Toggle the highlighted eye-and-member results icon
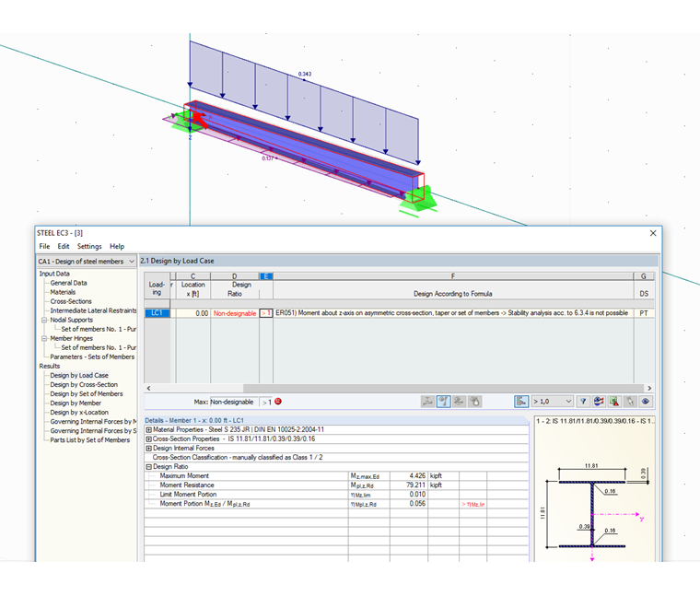 coord(443,402)
